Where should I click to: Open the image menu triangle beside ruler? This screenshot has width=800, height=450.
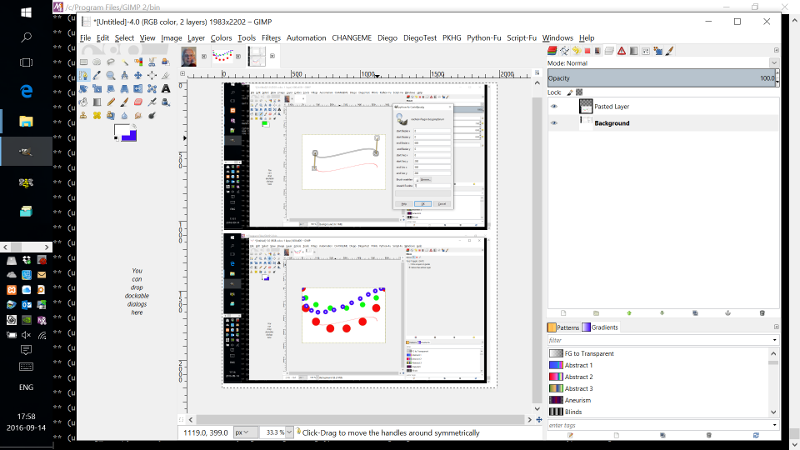click(x=183, y=73)
